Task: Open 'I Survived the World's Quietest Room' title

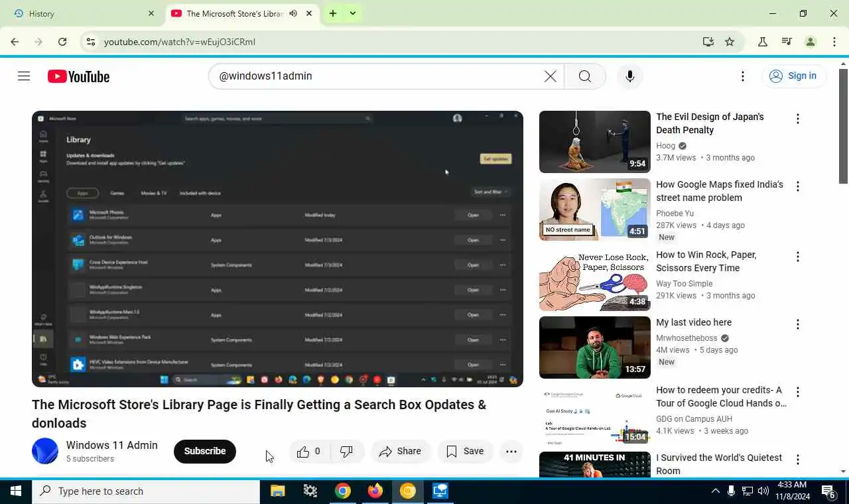Action: click(719, 464)
